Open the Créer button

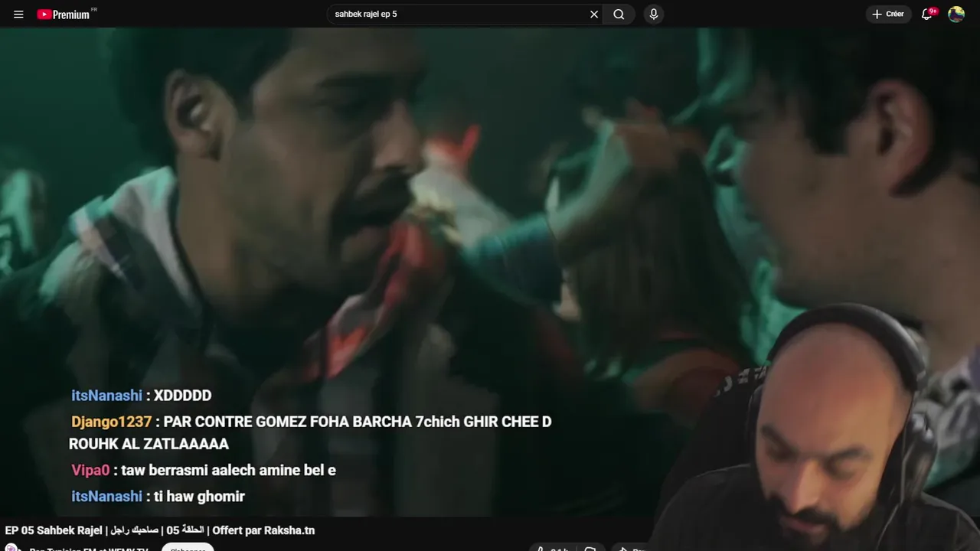tap(888, 14)
